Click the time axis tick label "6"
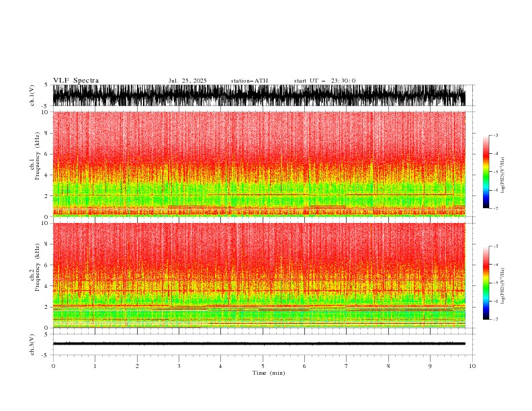Viewport: 532px width, 411px height. 304,366
